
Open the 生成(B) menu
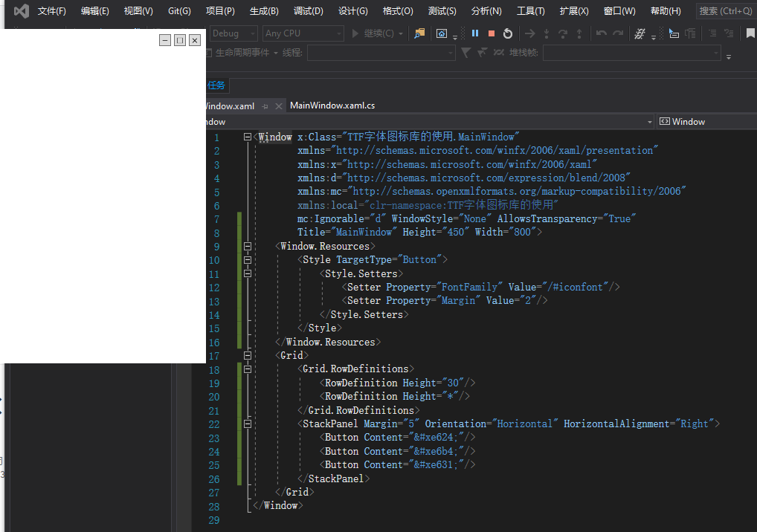pyautogui.click(x=264, y=11)
